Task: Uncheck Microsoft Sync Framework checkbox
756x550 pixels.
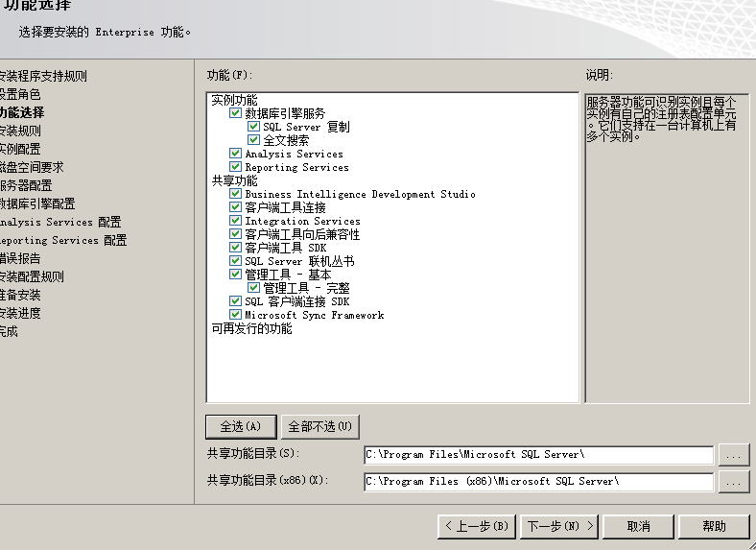Action: tap(235, 315)
